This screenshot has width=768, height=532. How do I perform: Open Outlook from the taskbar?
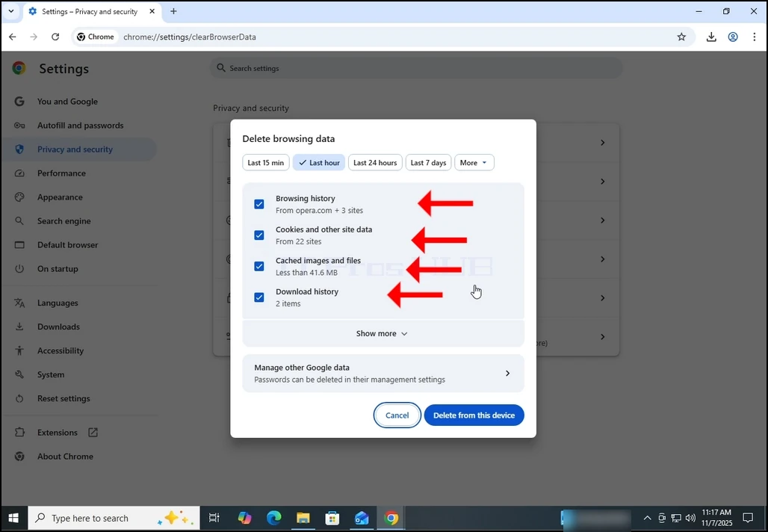click(x=362, y=518)
